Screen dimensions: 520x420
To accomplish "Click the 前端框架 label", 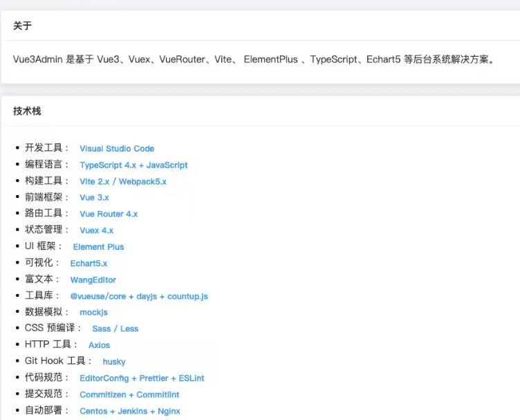I will click(46, 197).
